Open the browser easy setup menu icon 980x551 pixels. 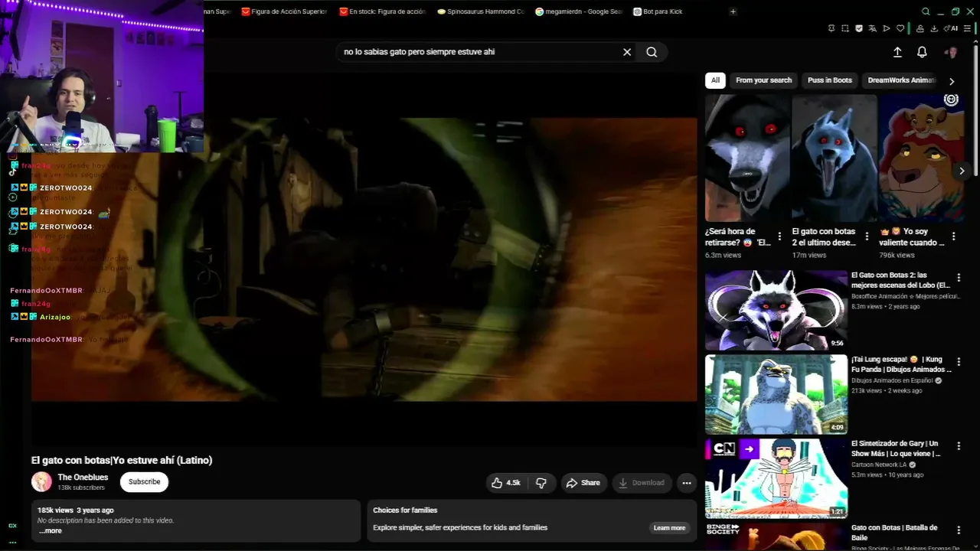point(969,28)
